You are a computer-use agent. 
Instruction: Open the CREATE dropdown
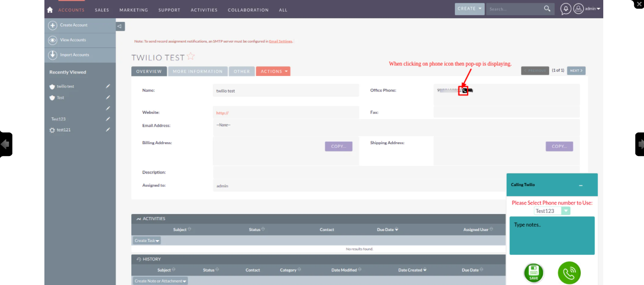470,9
